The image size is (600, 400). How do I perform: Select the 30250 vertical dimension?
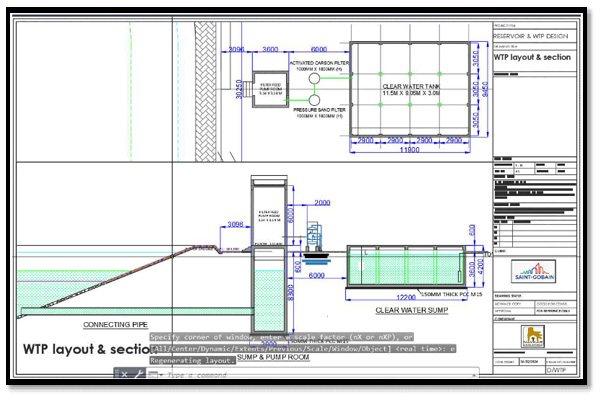[x=239, y=89]
